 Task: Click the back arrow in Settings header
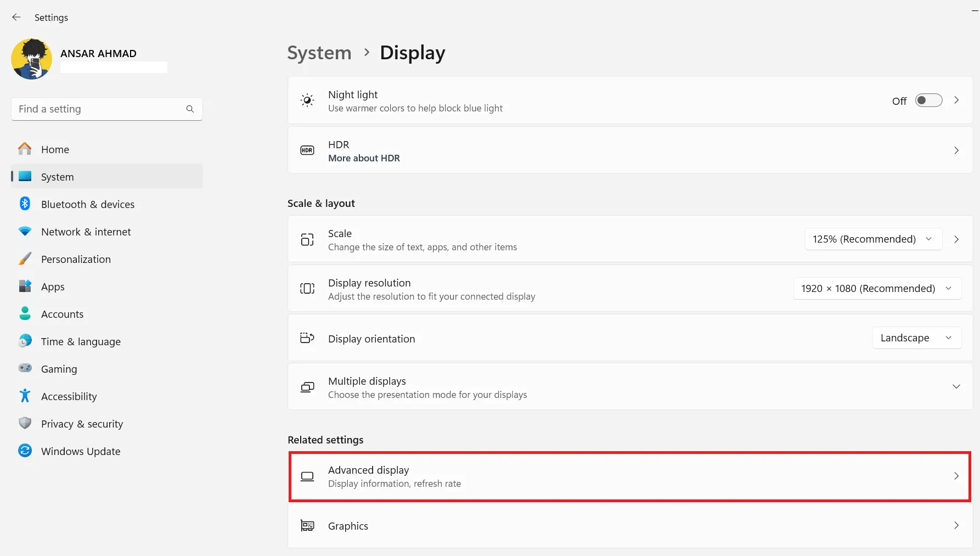(x=16, y=18)
